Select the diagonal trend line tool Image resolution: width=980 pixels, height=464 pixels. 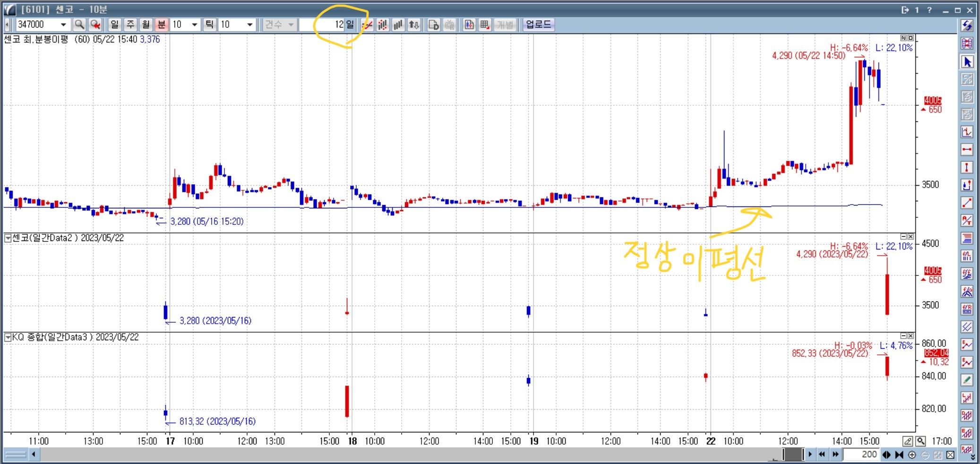967,203
